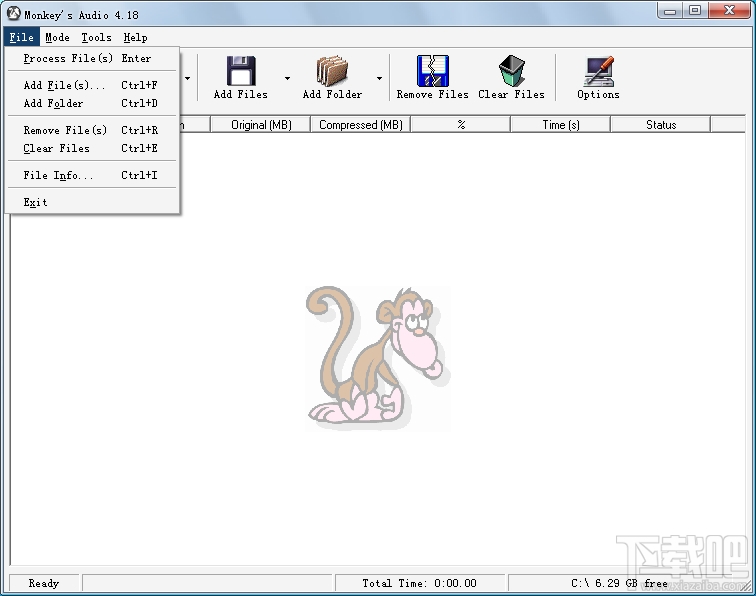
Task: Click the Status column header
Action: click(661, 125)
